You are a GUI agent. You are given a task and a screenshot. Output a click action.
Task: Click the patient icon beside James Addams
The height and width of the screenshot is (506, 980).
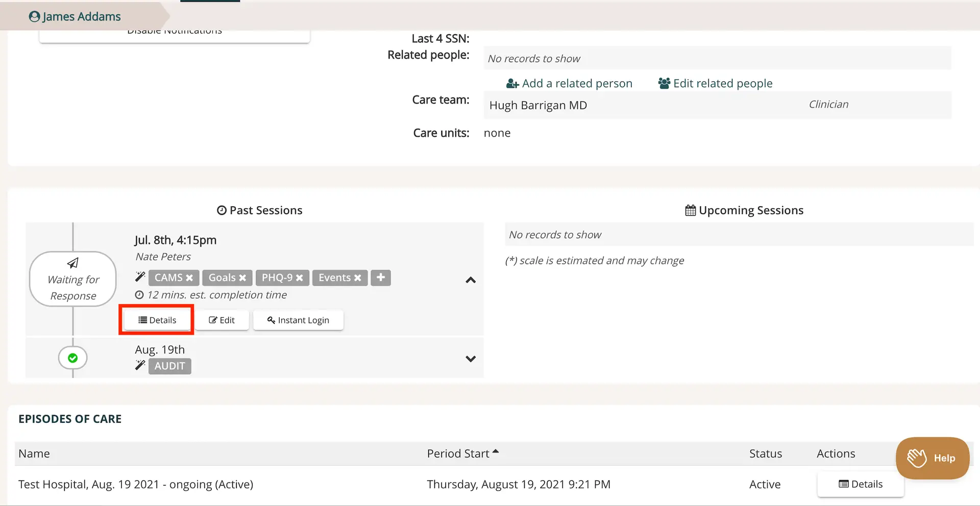pos(34,16)
